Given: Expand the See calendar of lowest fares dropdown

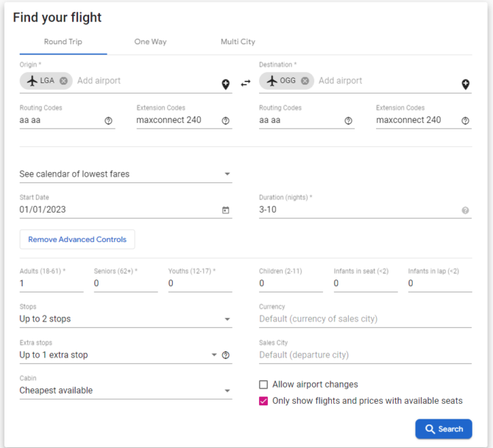Looking at the screenshot, I should click(x=126, y=174).
